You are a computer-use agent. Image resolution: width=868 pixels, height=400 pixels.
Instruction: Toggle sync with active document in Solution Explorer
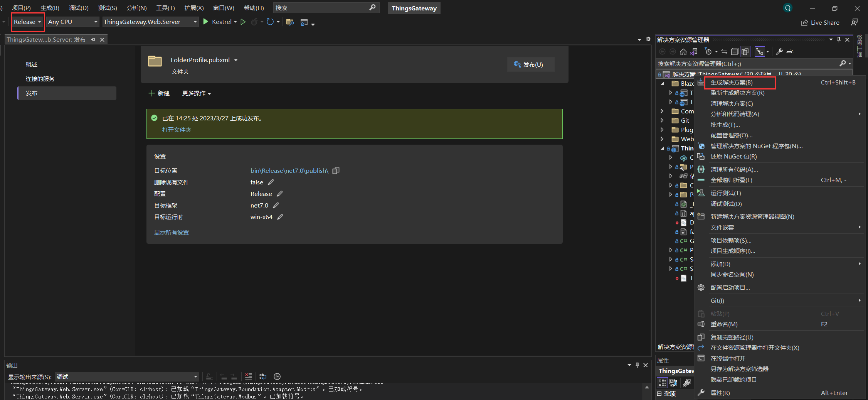point(724,52)
